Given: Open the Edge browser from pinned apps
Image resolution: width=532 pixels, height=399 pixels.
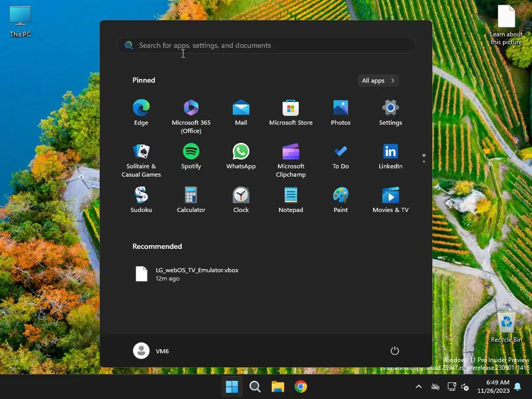Looking at the screenshot, I should pyautogui.click(x=141, y=113).
